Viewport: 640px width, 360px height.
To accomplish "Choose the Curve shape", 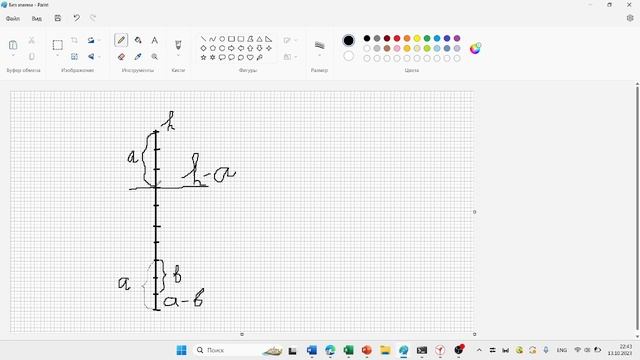I will click(213, 39).
